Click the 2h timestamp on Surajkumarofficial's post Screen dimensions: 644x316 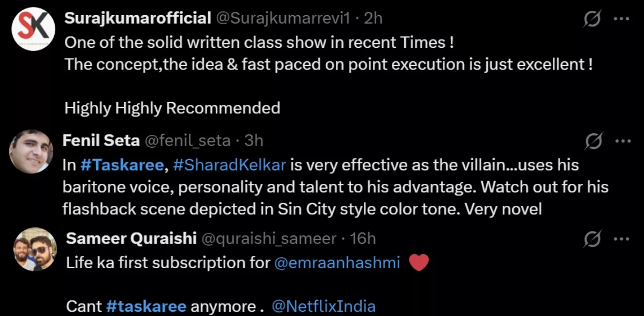373,18
